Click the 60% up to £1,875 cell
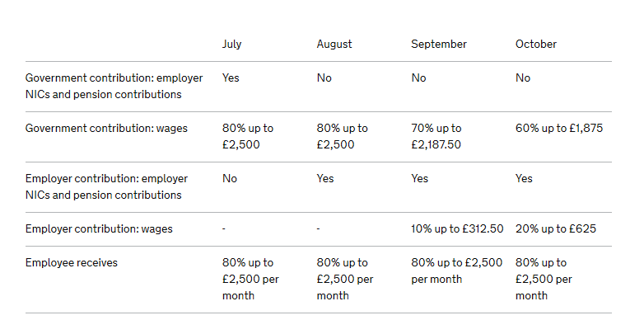This screenshot has height=320, width=644. (x=559, y=129)
